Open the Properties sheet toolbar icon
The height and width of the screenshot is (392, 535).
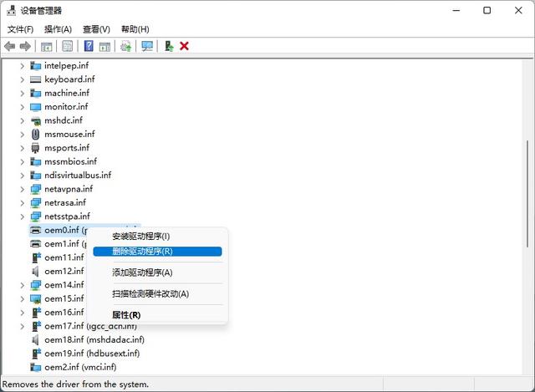pos(68,46)
